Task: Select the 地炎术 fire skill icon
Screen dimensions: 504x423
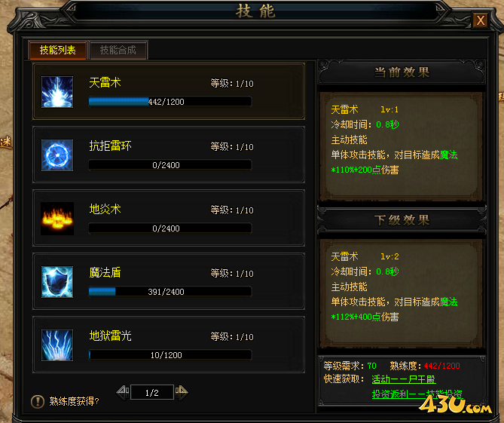Action: point(57,219)
